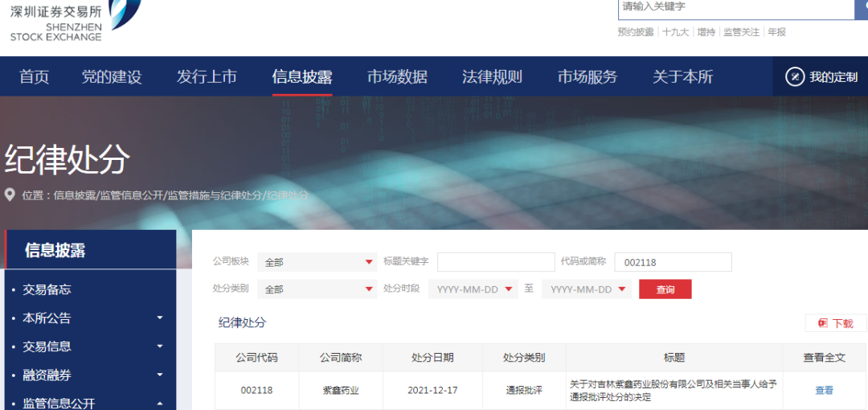Click the search magnifier button
The image size is (868, 410).
tap(861, 8)
